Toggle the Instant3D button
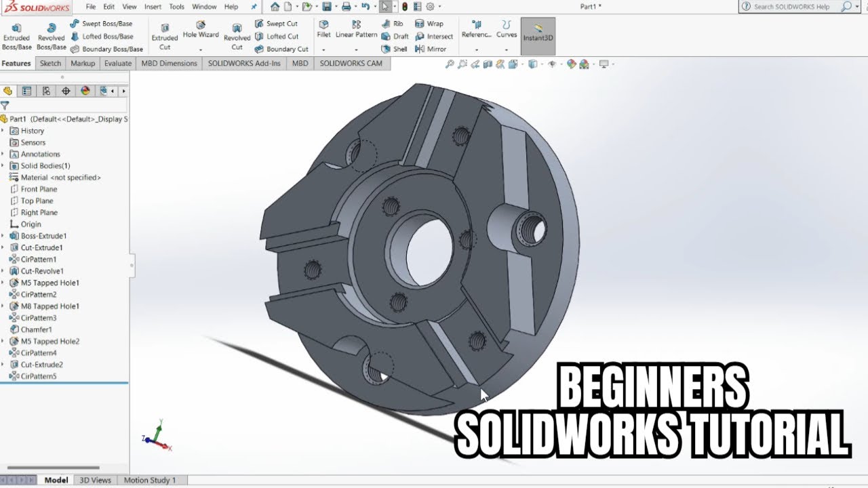868x488 pixels. pos(538,35)
